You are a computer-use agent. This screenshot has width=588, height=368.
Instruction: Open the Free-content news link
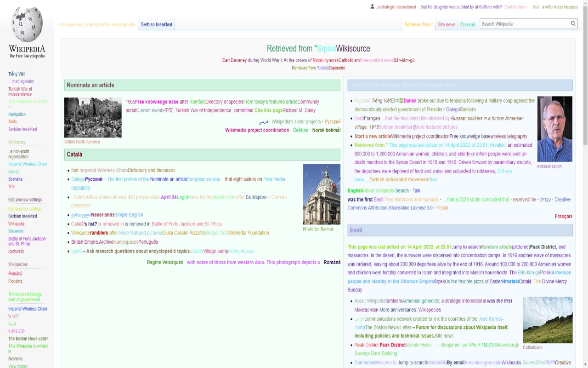tap(376, 60)
